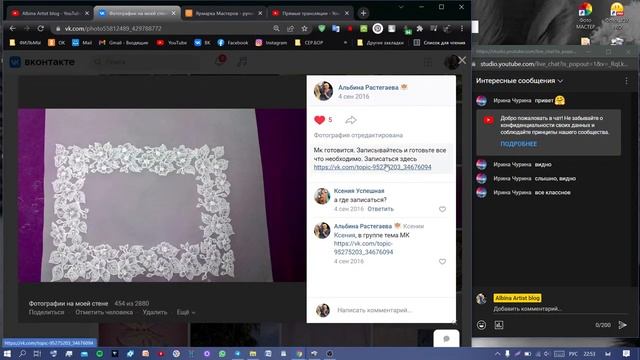Open Альбина Растегаева profile name in photo header
The height and width of the screenshot is (360, 640).
click(368, 87)
